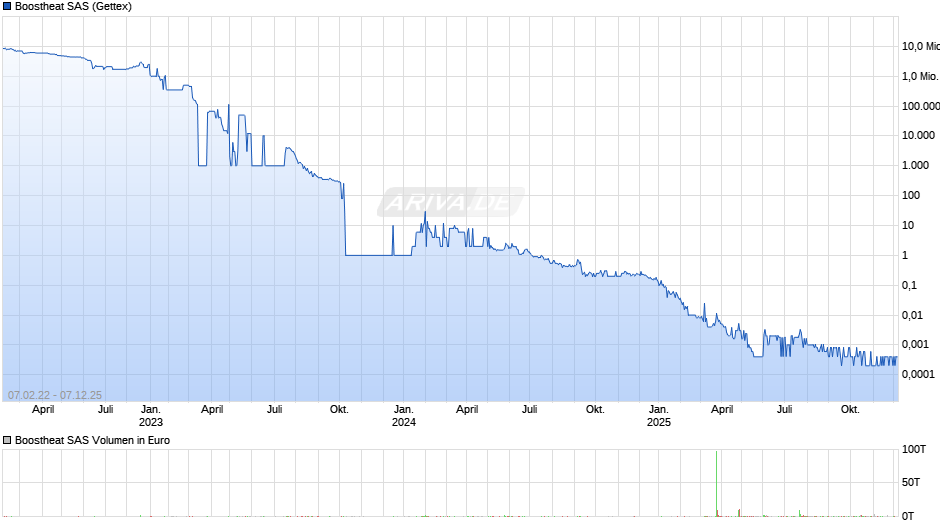Click the "0,1" price axis label
This screenshot has height=526, width=940.
[909, 285]
